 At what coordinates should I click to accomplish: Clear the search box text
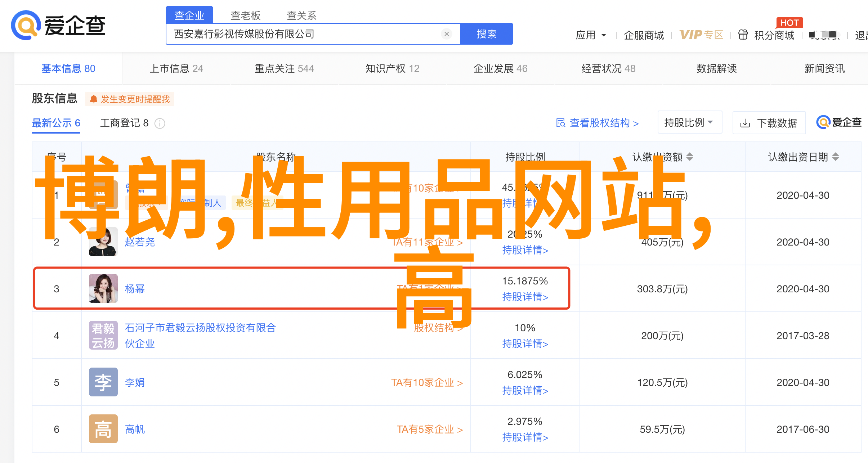(447, 34)
